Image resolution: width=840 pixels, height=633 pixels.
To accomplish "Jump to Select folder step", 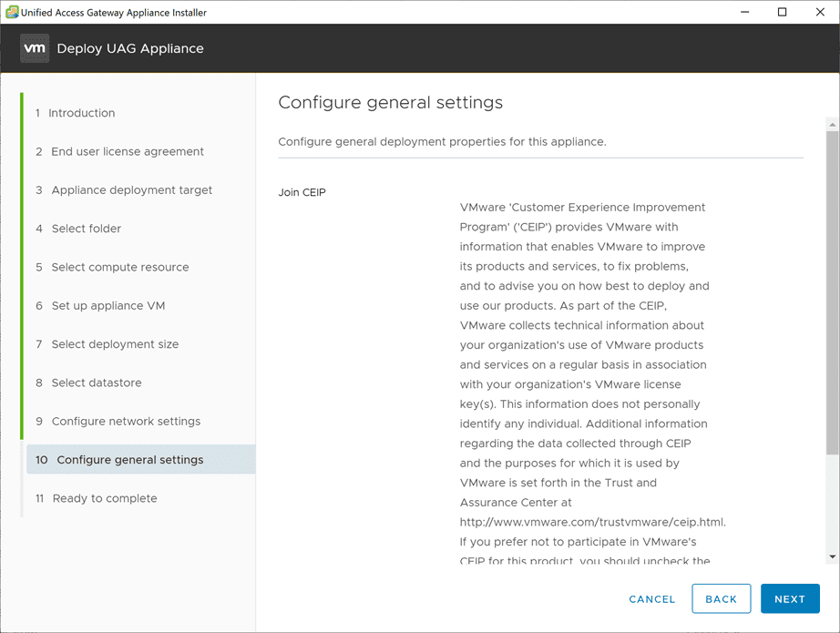I will pyautogui.click(x=86, y=229).
